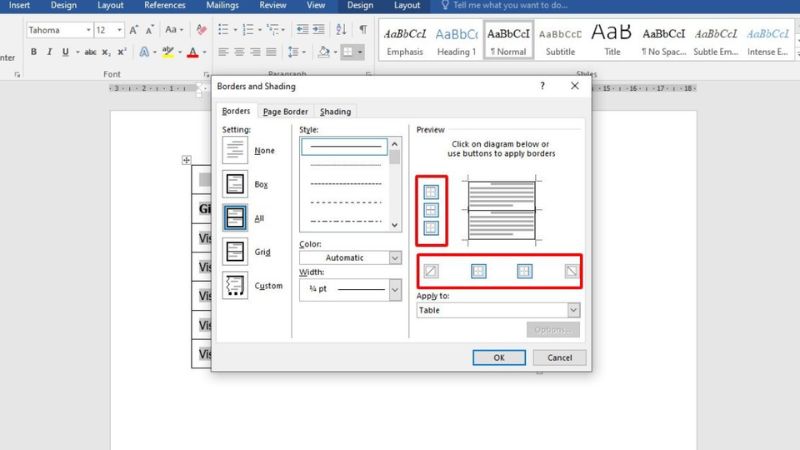Toggle the inside horizontal border button
800x450 pixels.
click(x=431, y=210)
